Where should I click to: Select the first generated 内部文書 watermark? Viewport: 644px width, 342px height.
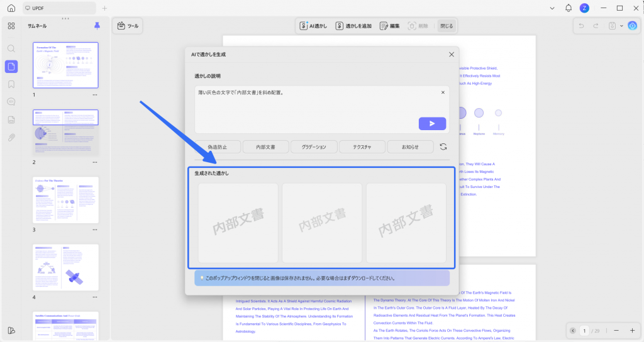click(238, 223)
